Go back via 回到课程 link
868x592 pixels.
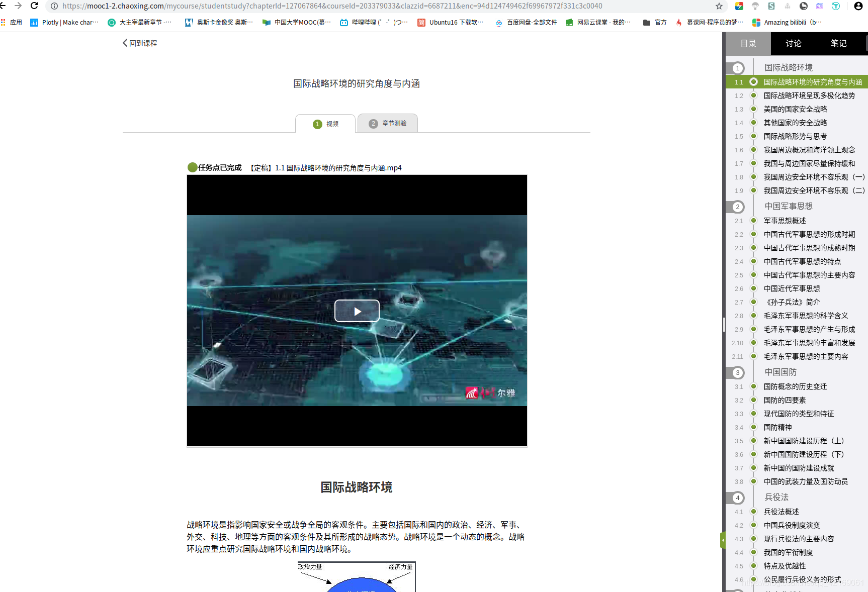(140, 43)
